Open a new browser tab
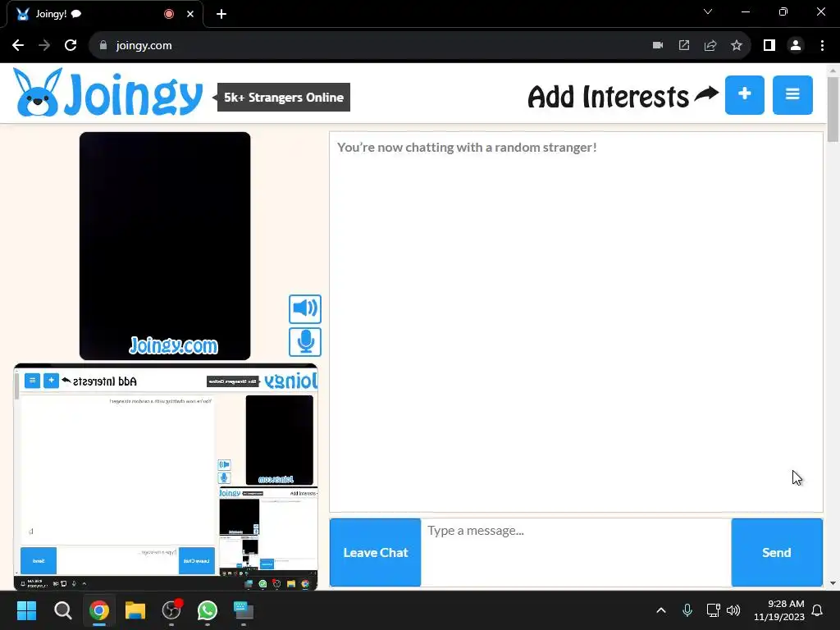The width and height of the screenshot is (840, 630). pyautogui.click(x=221, y=14)
